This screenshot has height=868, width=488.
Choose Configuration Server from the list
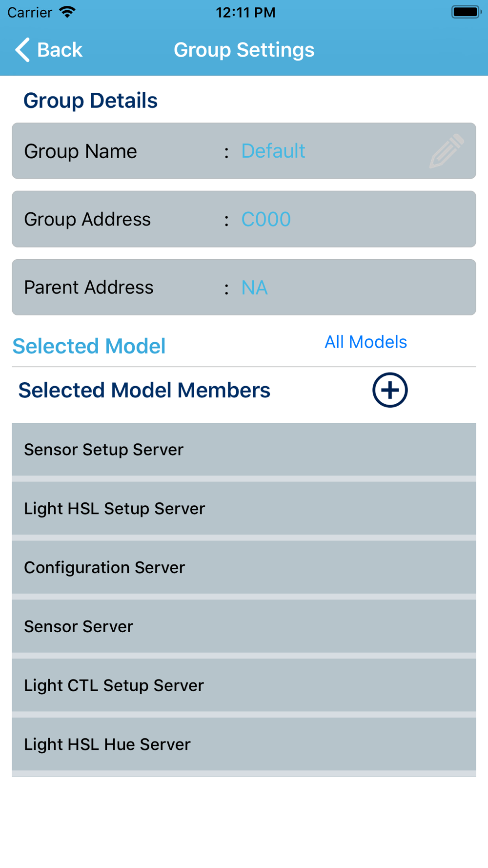244,568
